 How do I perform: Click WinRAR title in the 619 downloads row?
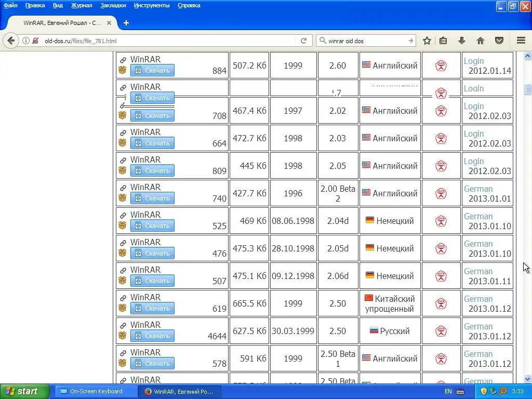145,297
